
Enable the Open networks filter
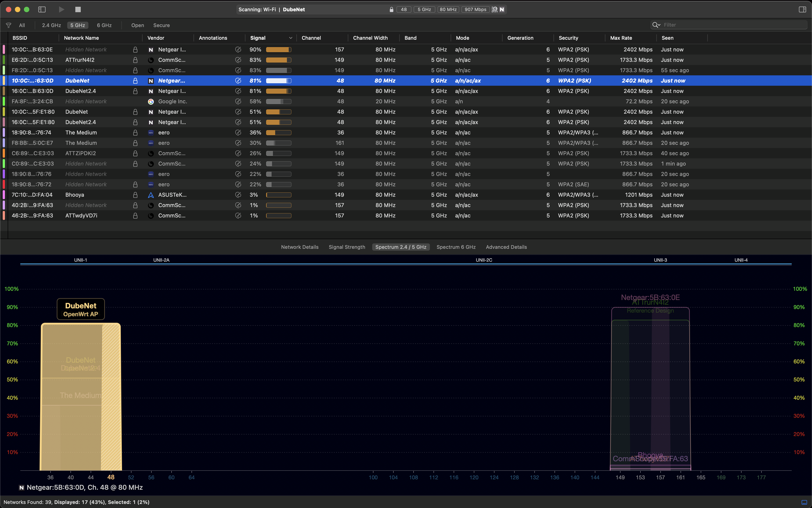tap(137, 25)
